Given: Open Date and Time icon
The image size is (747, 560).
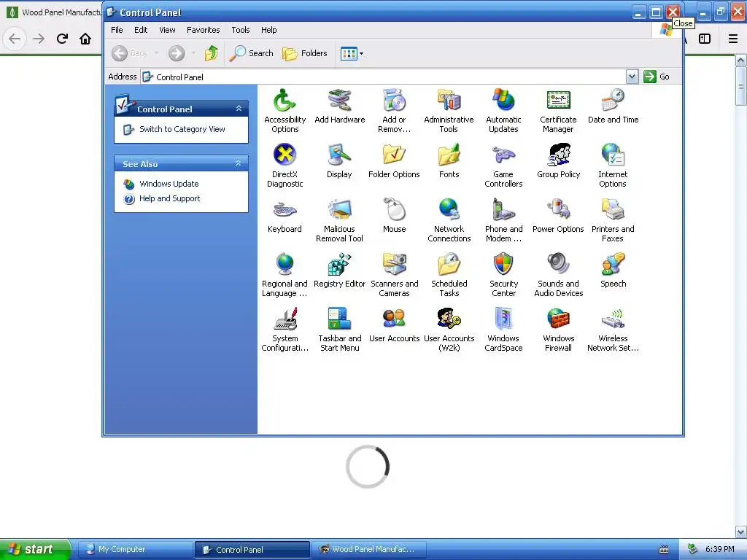Looking at the screenshot, I should tap(613, 106).
